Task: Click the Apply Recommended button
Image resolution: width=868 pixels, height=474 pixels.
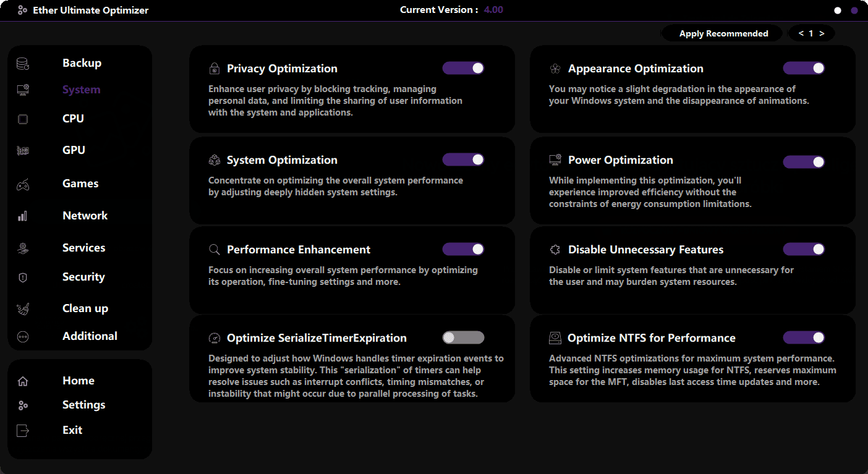Action: pos(721,33)
